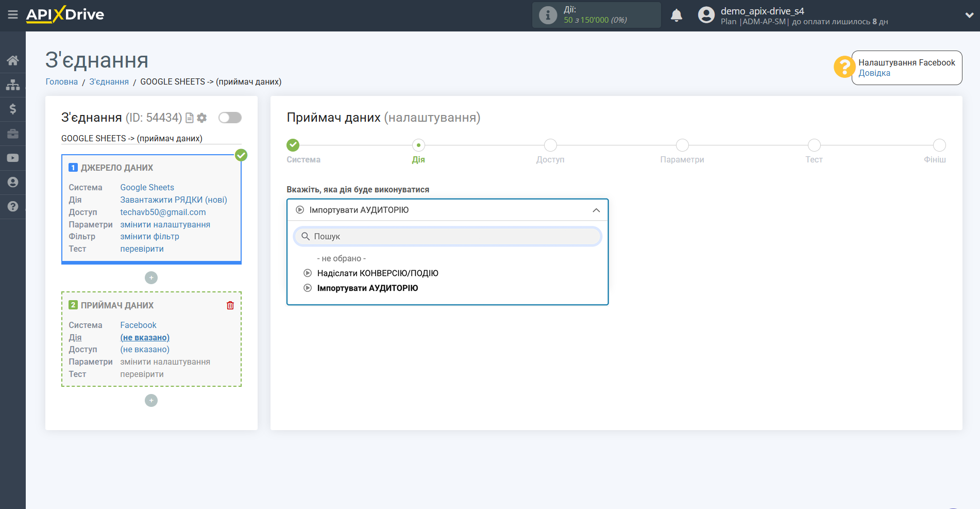
Task: Click source 'змінити налаштування' link
Action: [165, 224]
